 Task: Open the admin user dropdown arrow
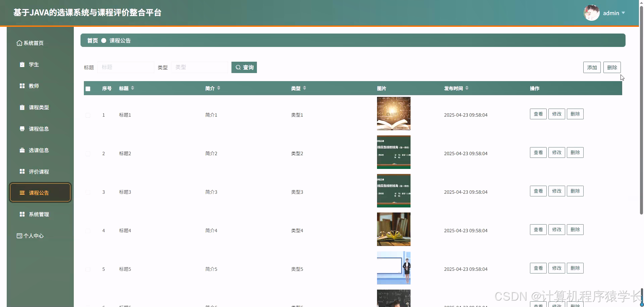[x=623, y=13]
